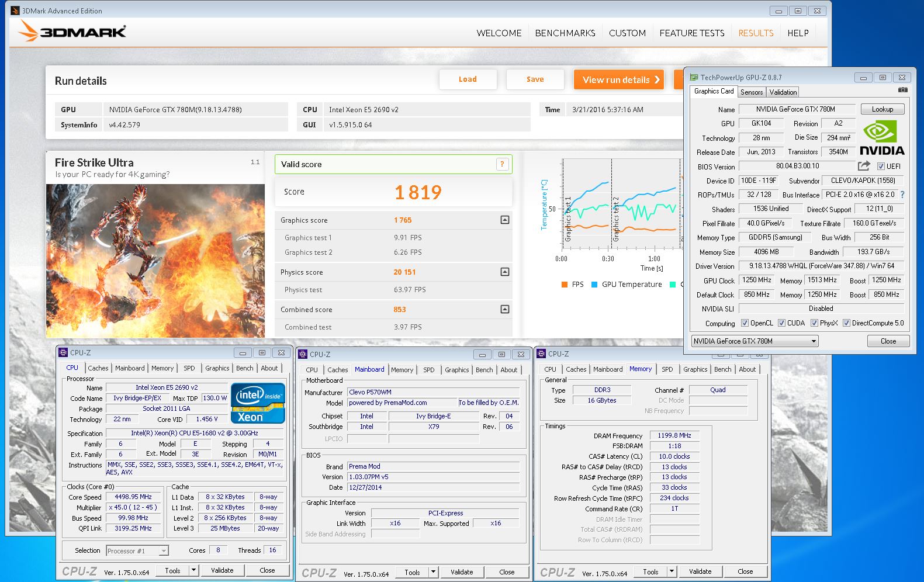Toggle the OpenCL checkbox
924x582 pixels.
(745, 323)
